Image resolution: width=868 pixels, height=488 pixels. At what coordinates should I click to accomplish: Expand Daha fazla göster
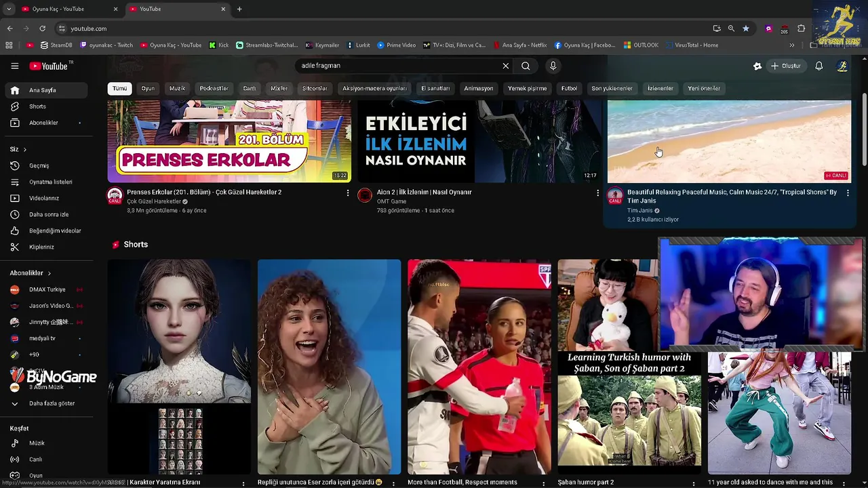click(x=46, y=403)
